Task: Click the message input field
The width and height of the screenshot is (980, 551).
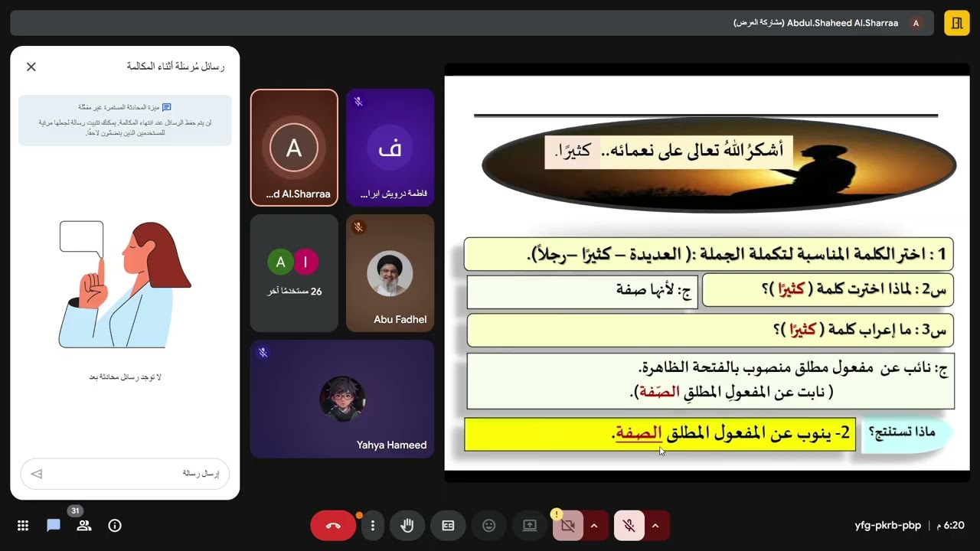Action: click(125, 474)
